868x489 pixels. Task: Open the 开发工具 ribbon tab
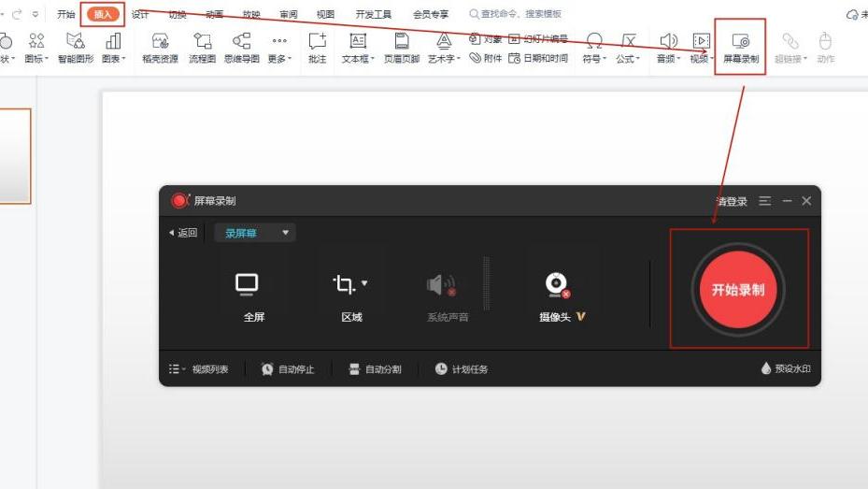coord(373,14)
